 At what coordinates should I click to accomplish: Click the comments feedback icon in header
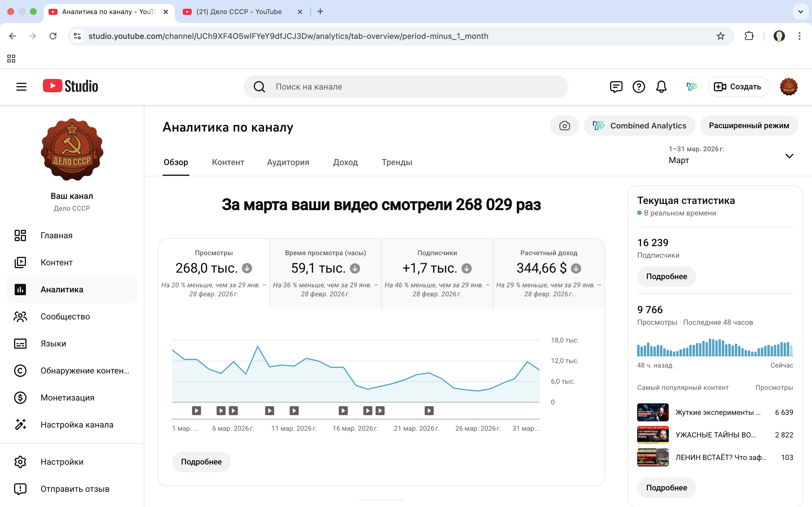coord(616,87)
